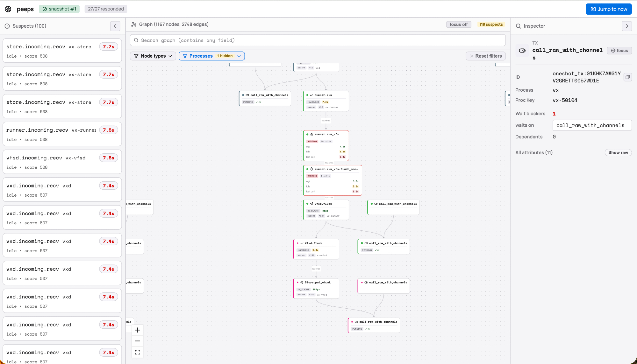This screenshot has height=364, width=637.
Task: Collapse the Inspector panel
Action: (x=626, y=26)
